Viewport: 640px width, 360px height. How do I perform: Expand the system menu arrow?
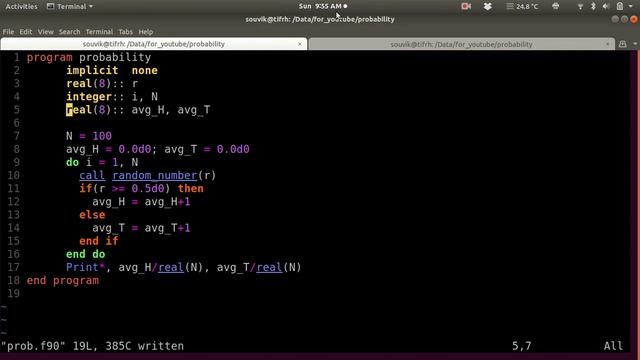coord(632,7)
